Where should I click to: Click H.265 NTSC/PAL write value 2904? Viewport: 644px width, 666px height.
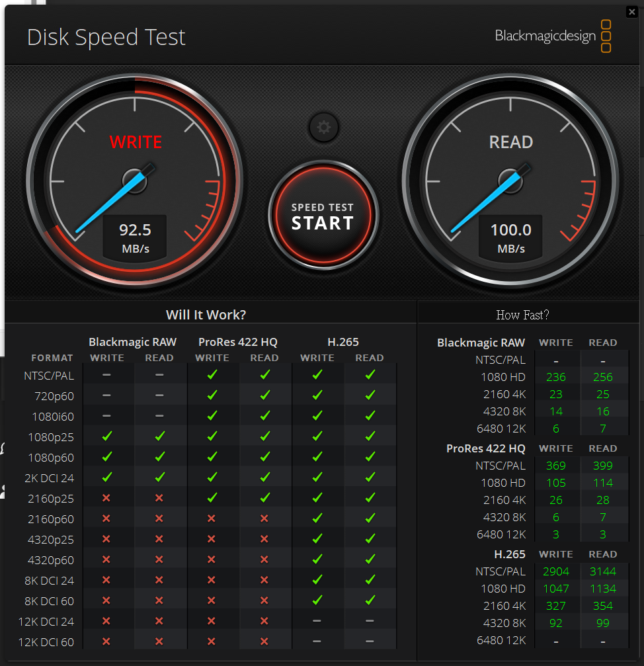[x=556, y=571]
